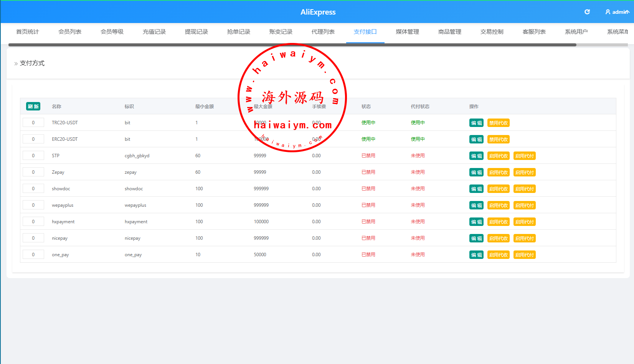Enable 代付 for nicepay
634x364 pixels.
click(525, 238)
